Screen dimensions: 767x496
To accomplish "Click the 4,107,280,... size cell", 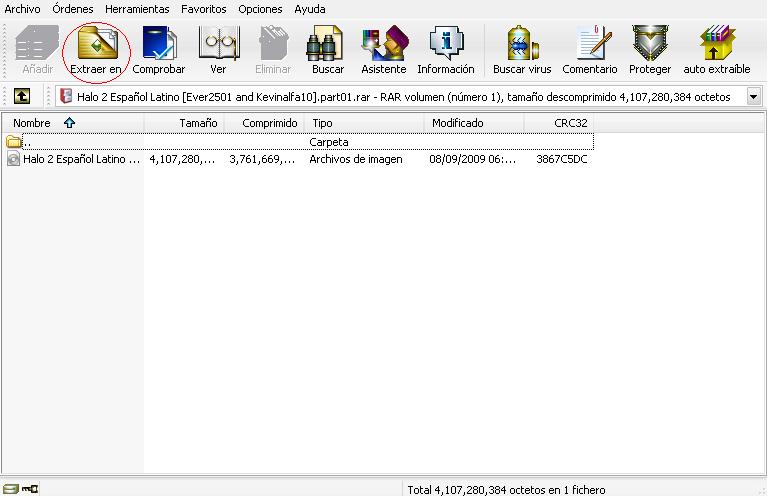I will tap(182, 159).
